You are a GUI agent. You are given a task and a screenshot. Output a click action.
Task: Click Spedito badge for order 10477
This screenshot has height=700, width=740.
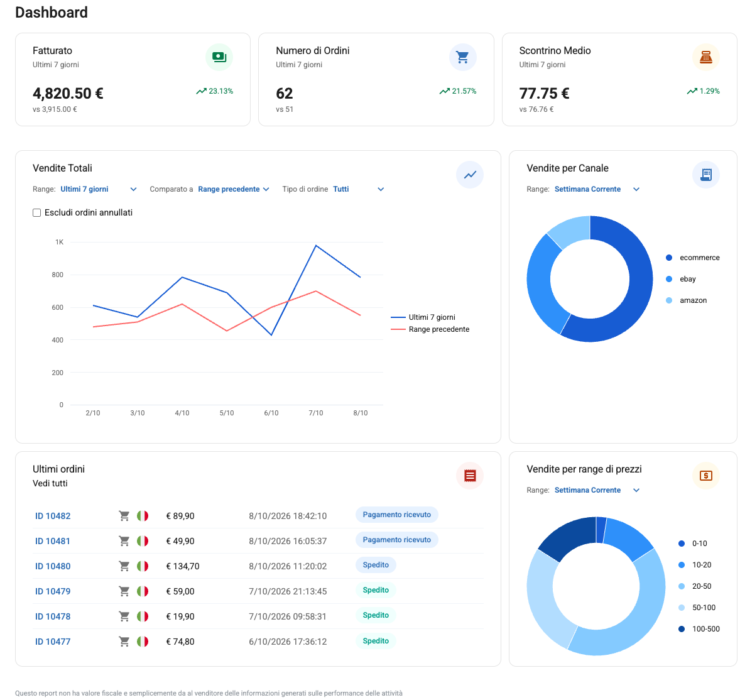click(x=376, y=640)
